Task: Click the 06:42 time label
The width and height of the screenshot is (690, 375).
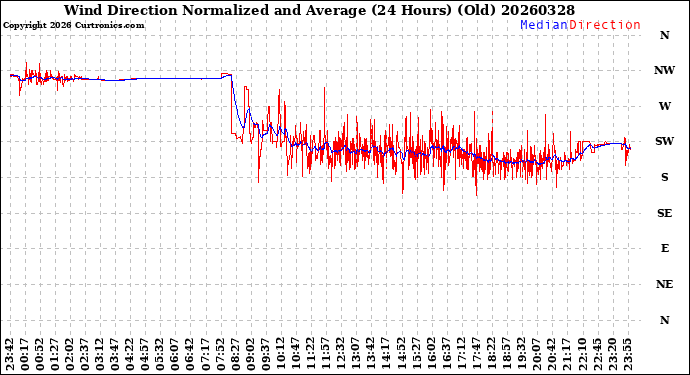Action: coord(190,355)
